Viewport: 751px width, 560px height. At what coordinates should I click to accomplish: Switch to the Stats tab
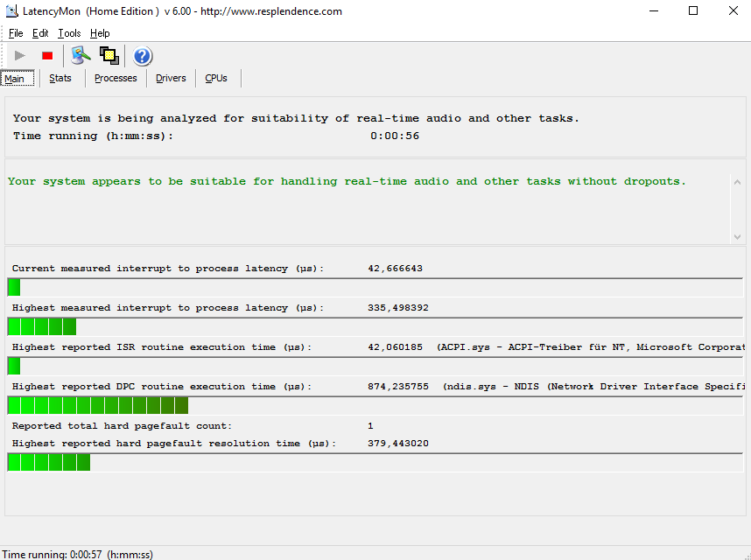60,79
